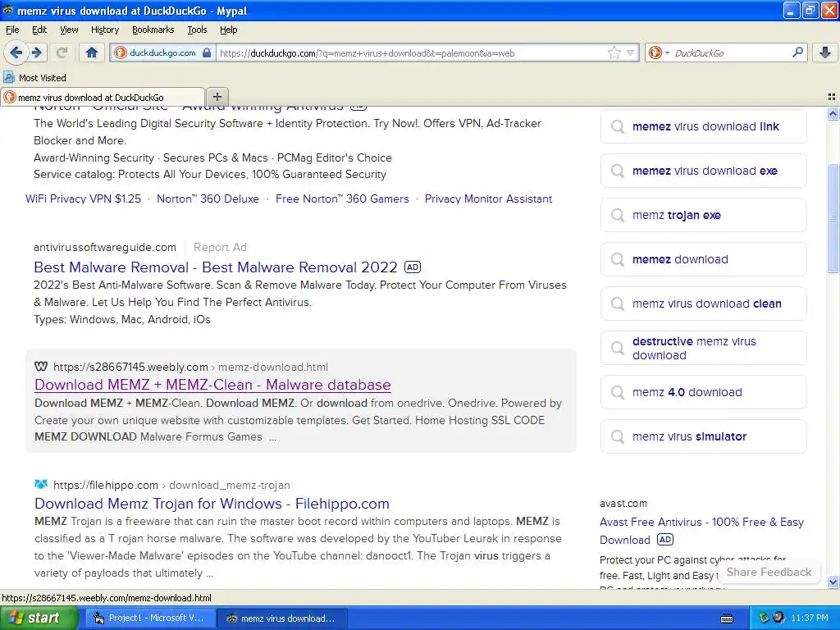Click the first green system tray icon
The height and width of the screenshot is (630, 840).
(x=764, y=618)
